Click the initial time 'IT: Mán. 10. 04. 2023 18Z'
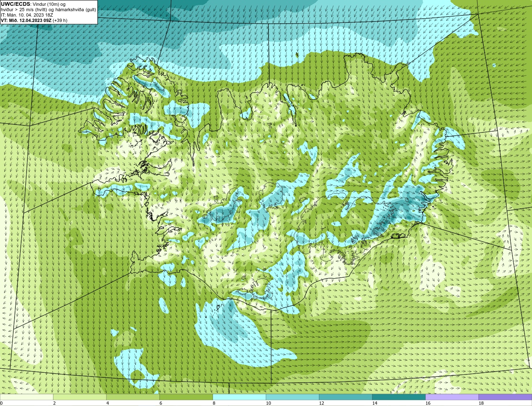This screenshot has height=406, width=532. [27, 15]
